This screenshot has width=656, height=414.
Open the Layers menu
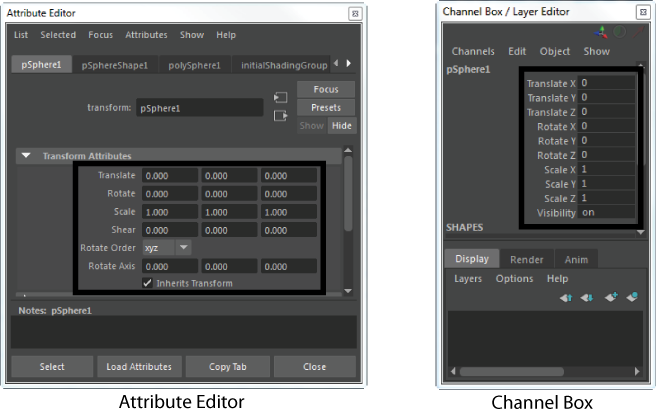(468, 279)
